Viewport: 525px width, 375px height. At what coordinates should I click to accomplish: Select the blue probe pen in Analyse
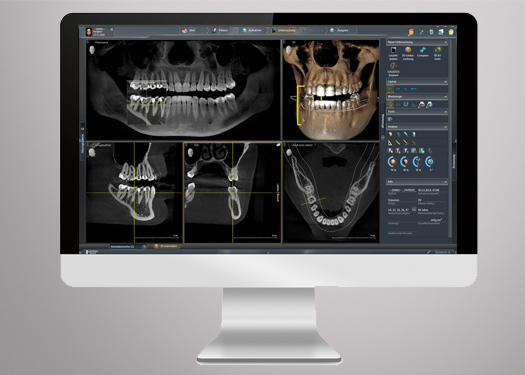[x=406, y=134]
